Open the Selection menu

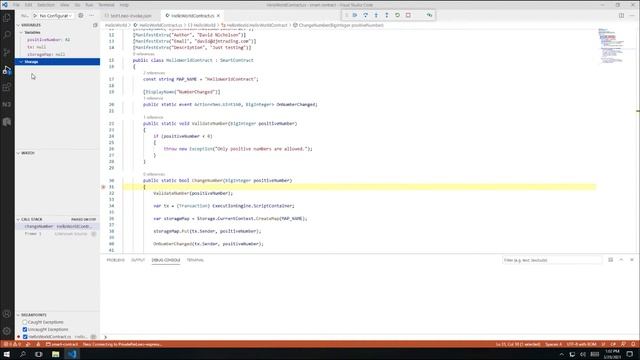coord(46,5)
